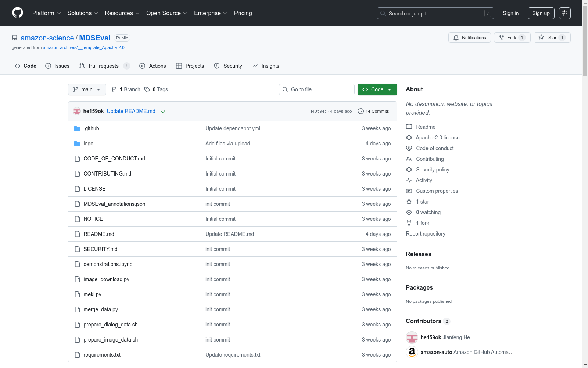Open the green Code dropdown button
This screenshot has width=588, height=368.
click(x=377, y=89)
